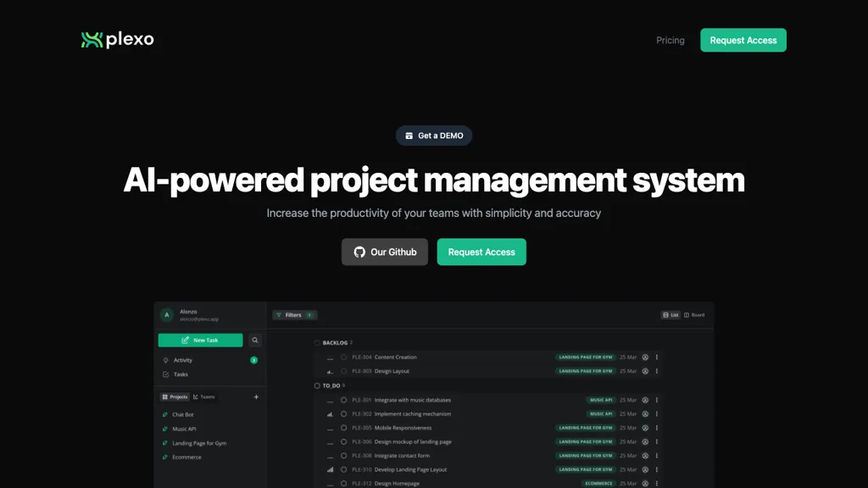This screenshot has height=488, width=868.
Task: Switch to List view
Action: click(x=670, y=314)
